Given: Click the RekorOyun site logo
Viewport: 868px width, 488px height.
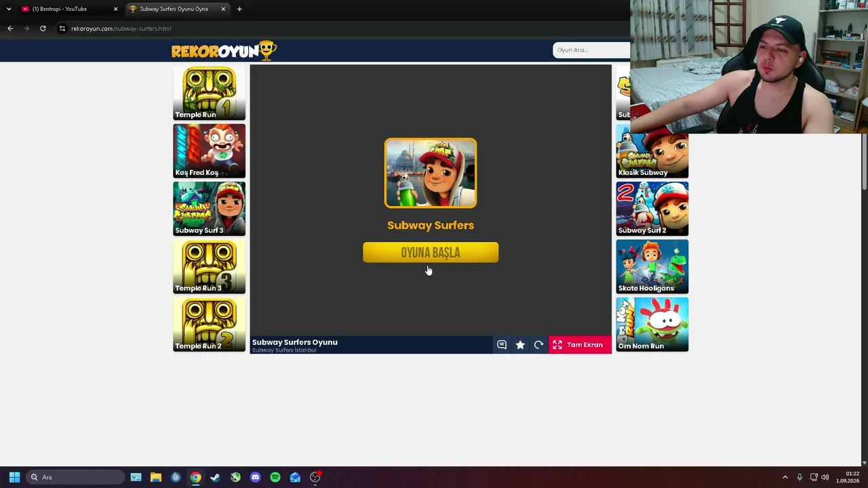Looking at the screenshot, I should pos(224,51).
